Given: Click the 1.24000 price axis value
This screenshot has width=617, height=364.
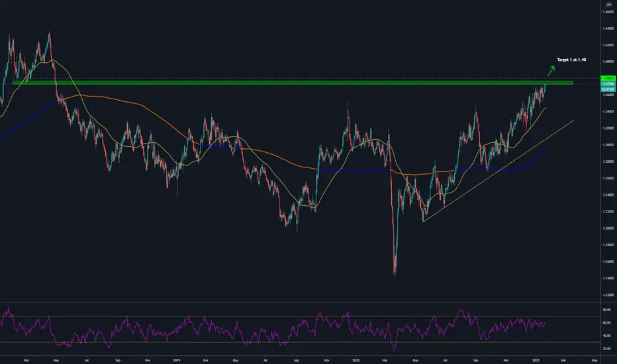Looking at the screenshot, I should (x=608, y=195).
